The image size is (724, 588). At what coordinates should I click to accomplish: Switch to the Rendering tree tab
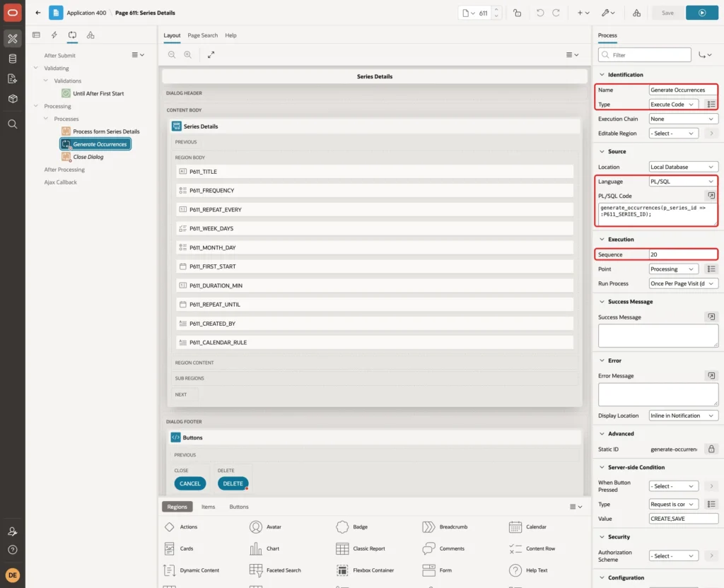36,35
